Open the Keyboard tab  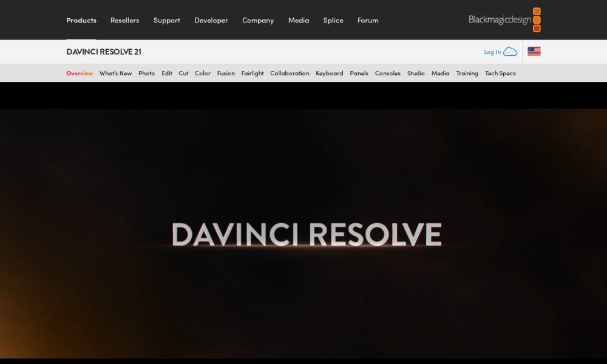[x=330, y=73]
